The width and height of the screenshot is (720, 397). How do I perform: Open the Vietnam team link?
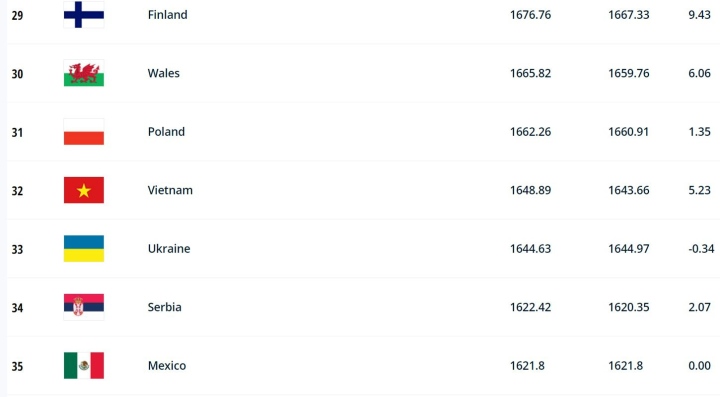170,190
